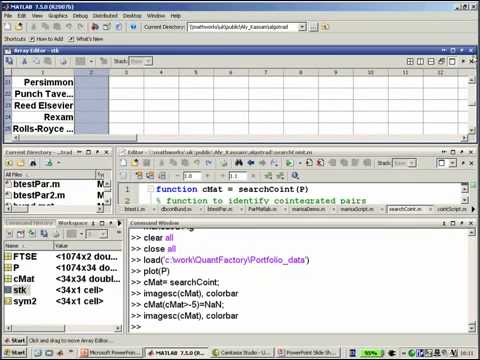The image size is (480, 360).
Task: Tile Array Editor documents as grid
Action: click(410, 61)
